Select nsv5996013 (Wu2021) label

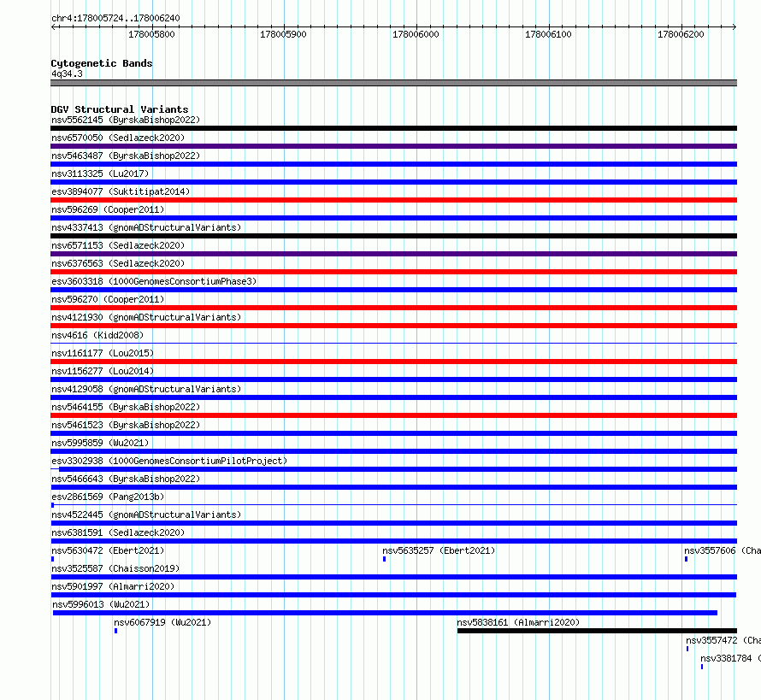point(101,604)
